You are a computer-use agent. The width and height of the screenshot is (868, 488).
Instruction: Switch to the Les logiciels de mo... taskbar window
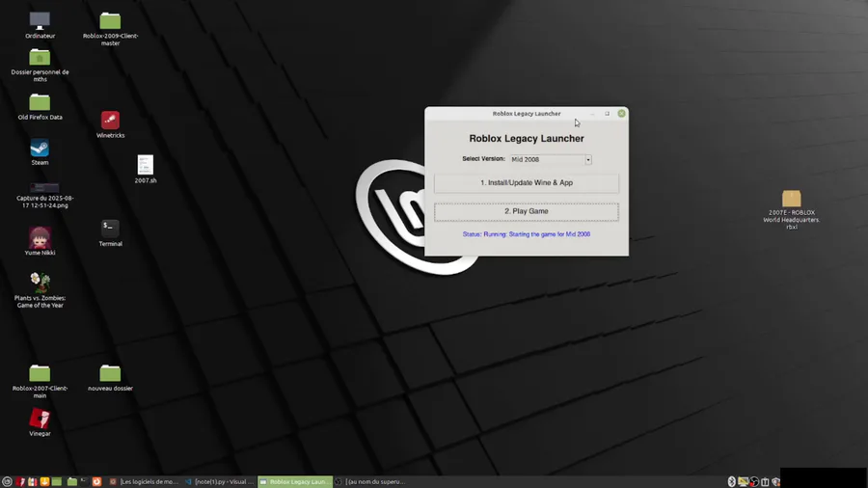coord(144,482)
